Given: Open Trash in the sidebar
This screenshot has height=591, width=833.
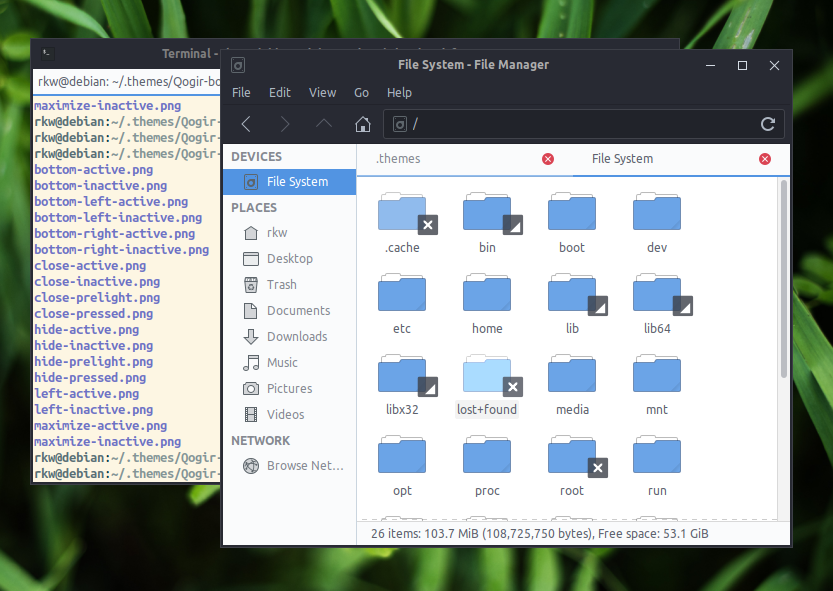Looking at the screenshot, I should [290, 285].
